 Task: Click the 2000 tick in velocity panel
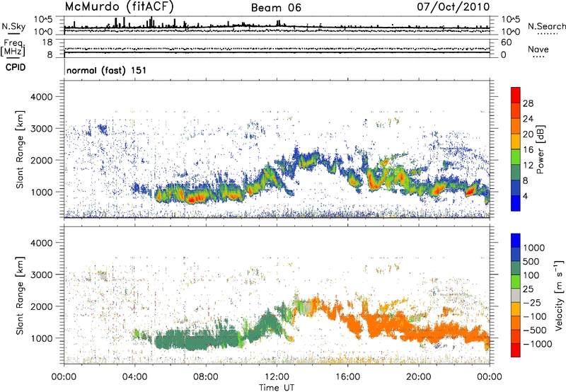click(41, 306)
